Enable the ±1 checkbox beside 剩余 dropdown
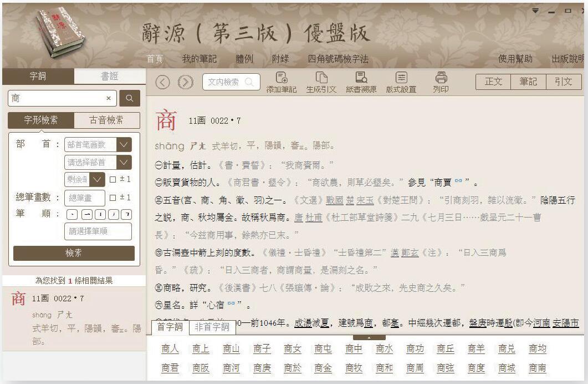This screenshot has width=588, height=384. pyautogui.click(x=113, y=179)
